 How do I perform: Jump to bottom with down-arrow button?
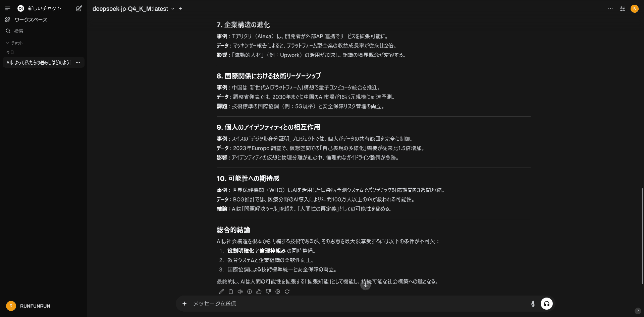[x=366, y=285]
